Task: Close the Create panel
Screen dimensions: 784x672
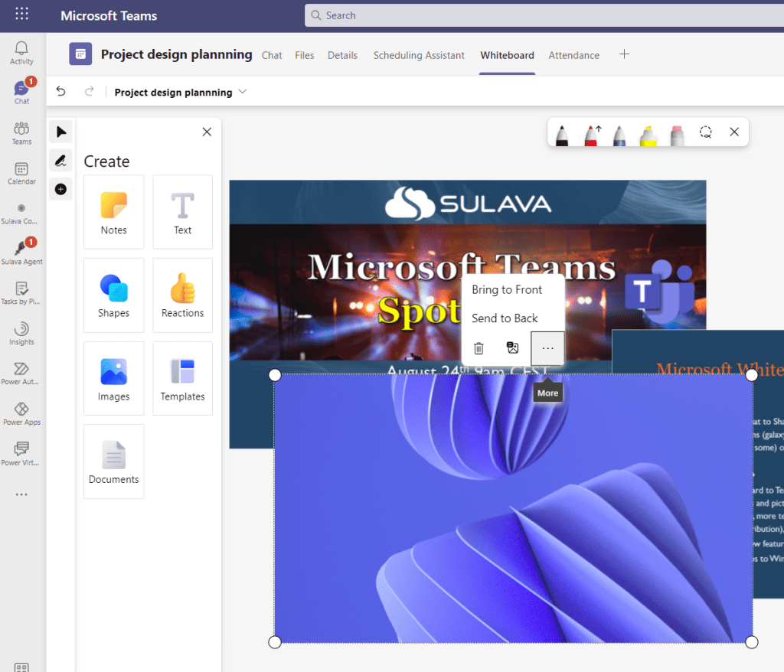Action: 207,132
